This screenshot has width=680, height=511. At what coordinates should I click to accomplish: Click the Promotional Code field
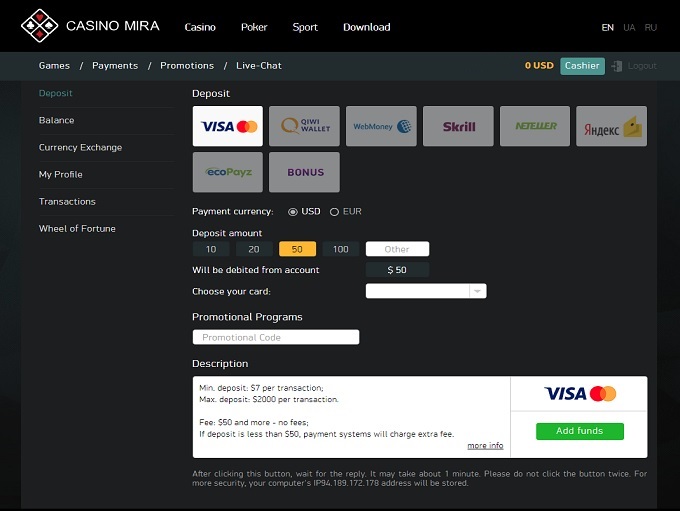click(275, 337)
